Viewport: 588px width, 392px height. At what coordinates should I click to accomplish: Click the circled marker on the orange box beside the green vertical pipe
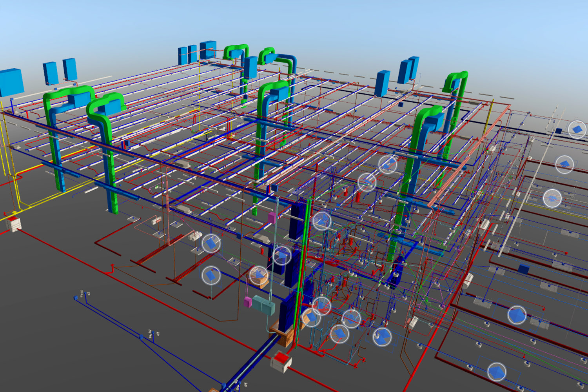pos(311,317)
